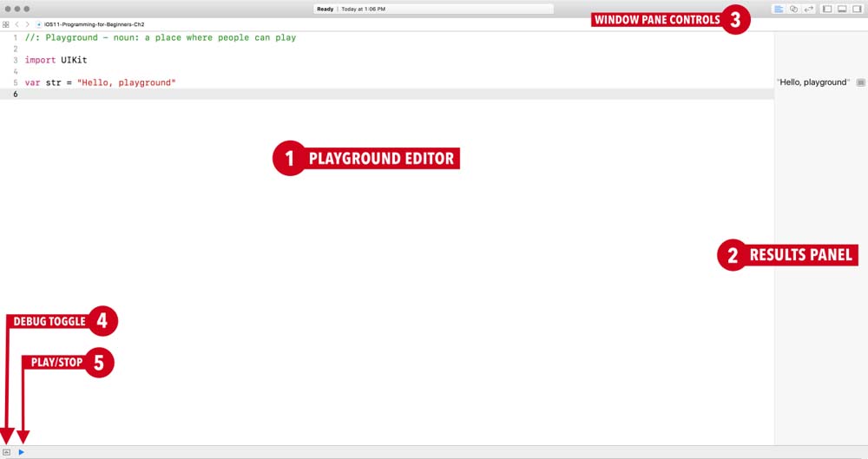Image resolution: width=868 pixels, height=459 pixels.
Task: Click the "Hello, playground" string literal in code
Action: click(126, 82)
